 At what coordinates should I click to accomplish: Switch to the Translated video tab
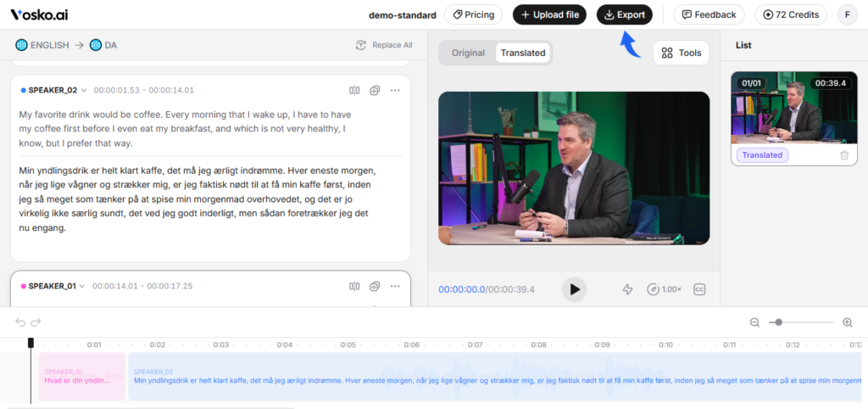[x=523, y=53]
